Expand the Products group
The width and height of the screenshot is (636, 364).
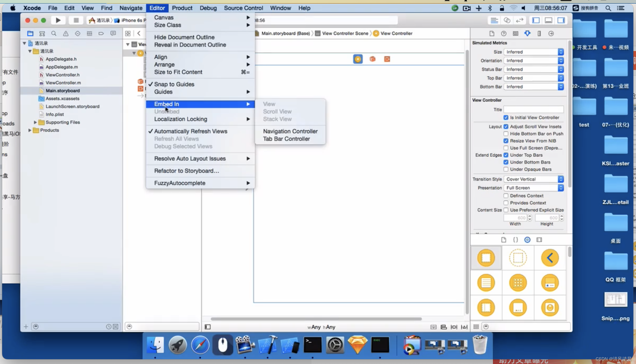point(30,130)
